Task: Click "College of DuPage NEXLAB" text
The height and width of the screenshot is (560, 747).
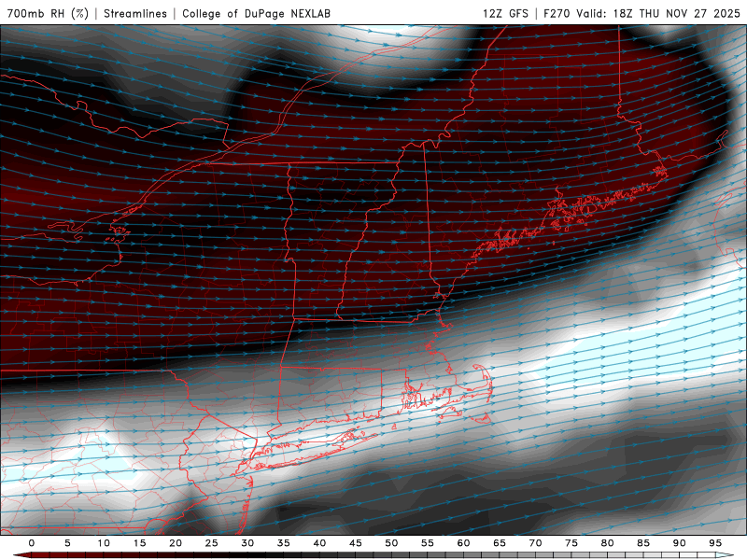Action: 256,13
